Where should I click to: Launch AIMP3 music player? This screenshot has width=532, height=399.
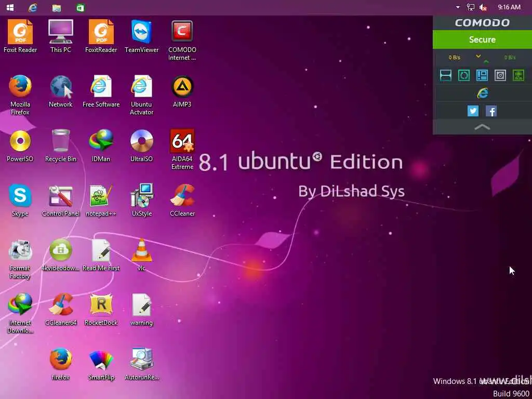click(182, 91)
